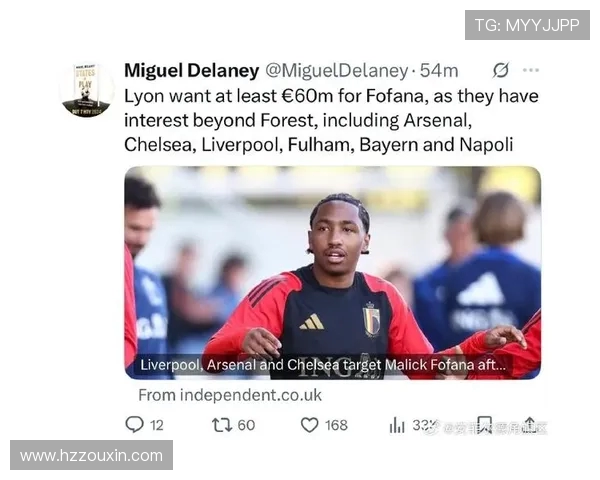Viewport: 600px width, 480px height.
Task: Open the three-dot more options menu
Action: pos(531,70)
